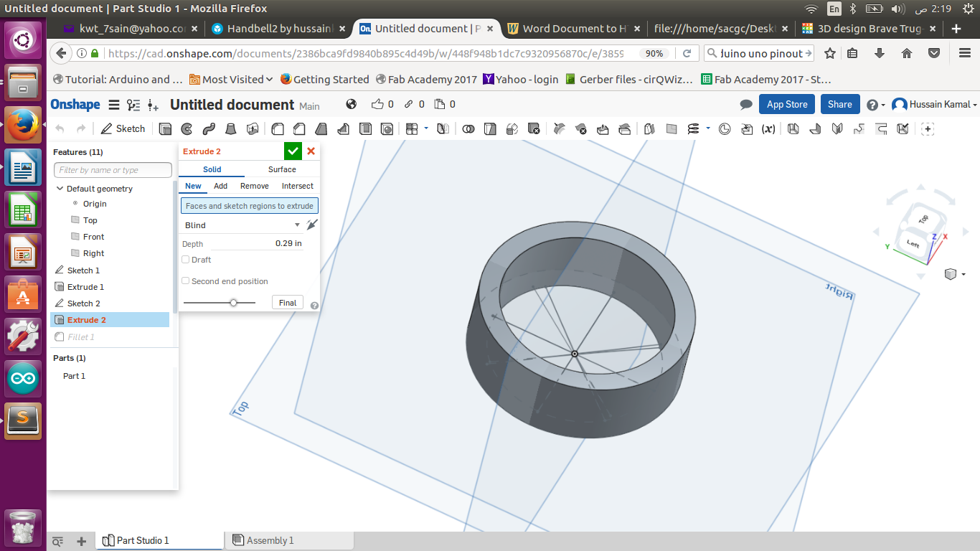The width and height of the screenshot is (980, 551).
Task: Select the Fillet tool in toolbar
Action: point(278,129)
